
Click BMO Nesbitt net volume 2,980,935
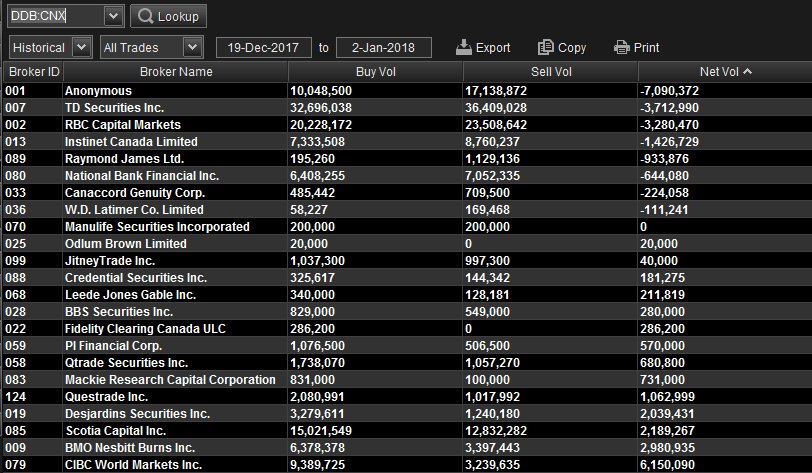[x=667, y=448]
